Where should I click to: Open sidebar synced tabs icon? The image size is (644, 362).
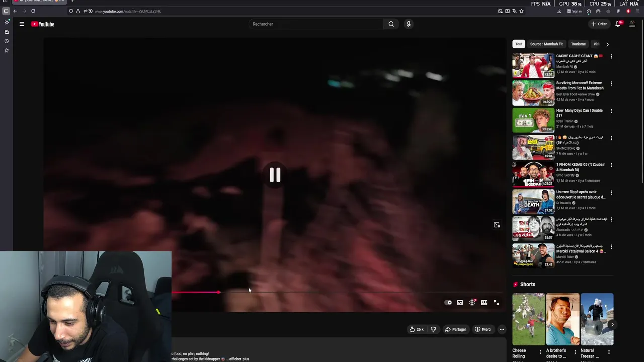click(7, 32)
